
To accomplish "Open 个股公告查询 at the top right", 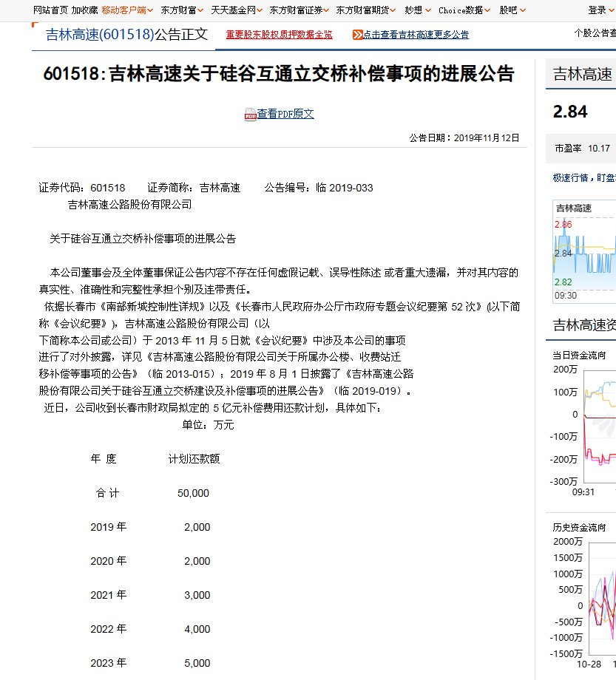I will [595, 33].
